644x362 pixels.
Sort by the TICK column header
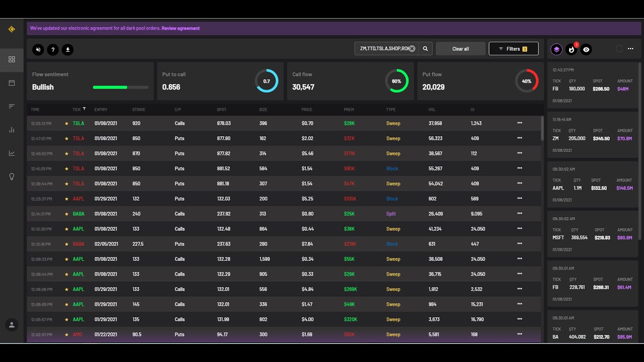pyautogui.click(x=79, y=109)
